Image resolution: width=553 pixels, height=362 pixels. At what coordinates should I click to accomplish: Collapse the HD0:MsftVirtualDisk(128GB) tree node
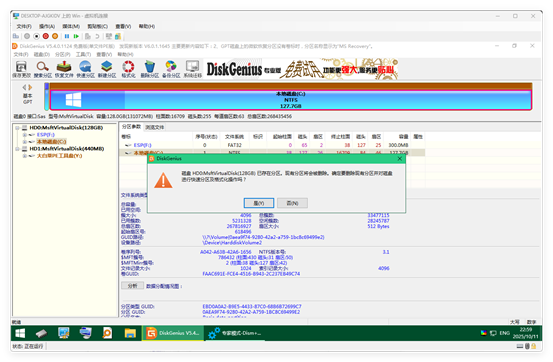(x=17, y=128)
